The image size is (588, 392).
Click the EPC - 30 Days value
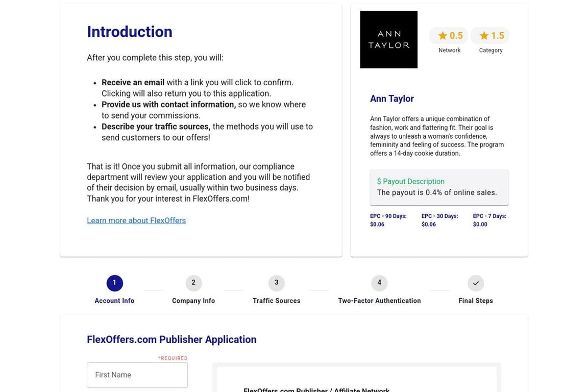428,224
